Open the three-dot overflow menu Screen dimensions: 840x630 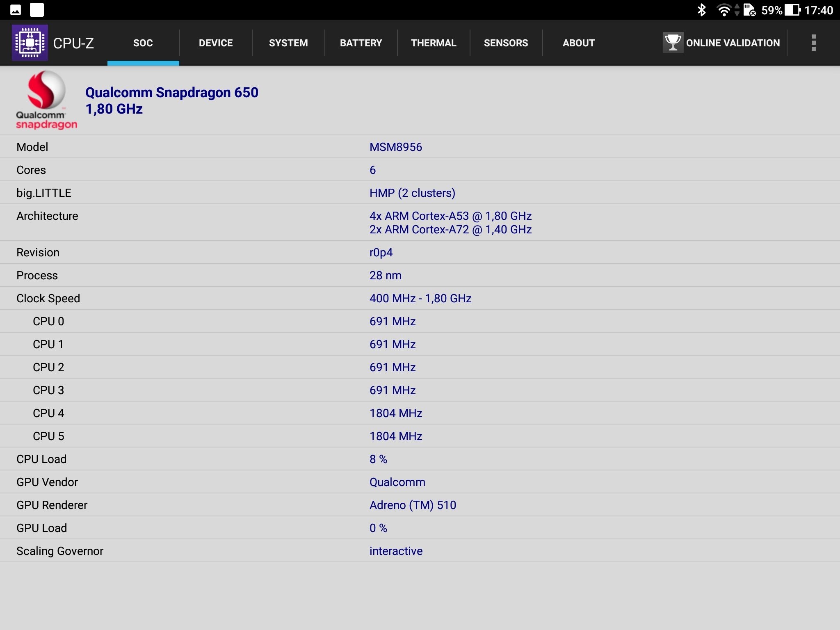pyautogui.click(x=813, y=43)
